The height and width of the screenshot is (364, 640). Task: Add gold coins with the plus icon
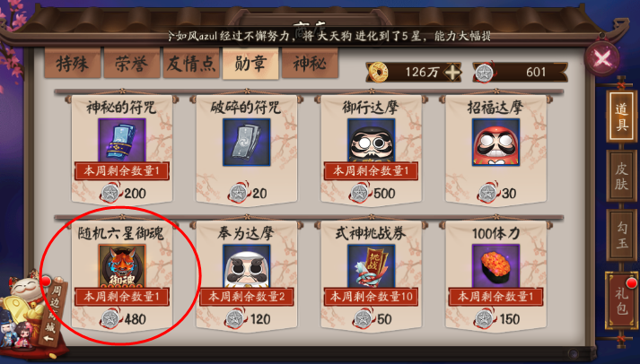coord(452,73)
